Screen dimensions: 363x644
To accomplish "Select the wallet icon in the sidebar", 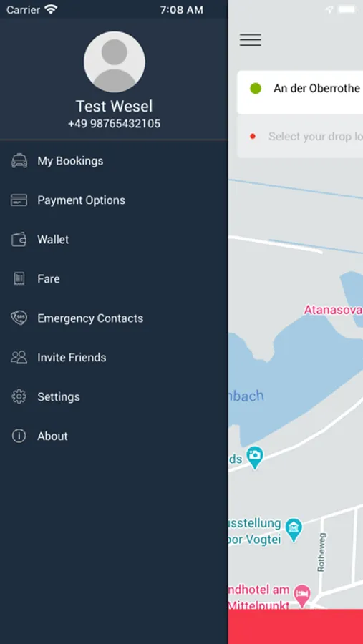I will tap(19, 240).
